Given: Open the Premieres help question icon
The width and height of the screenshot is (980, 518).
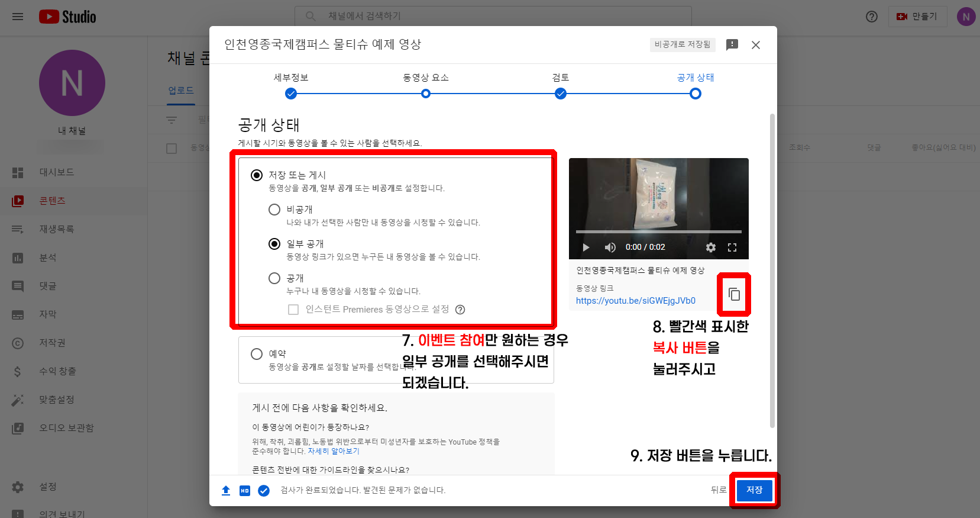Looking at the screenshot, I should [x=460, y=310].
